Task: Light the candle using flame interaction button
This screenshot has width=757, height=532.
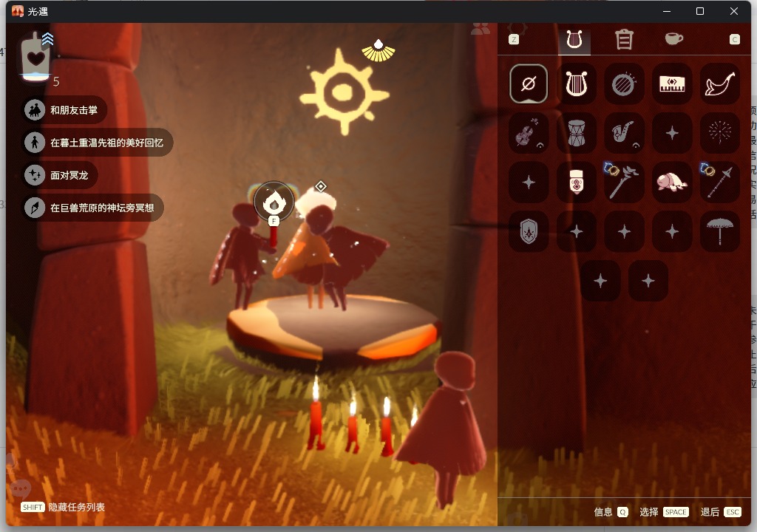Action: [x=274, y=202]
